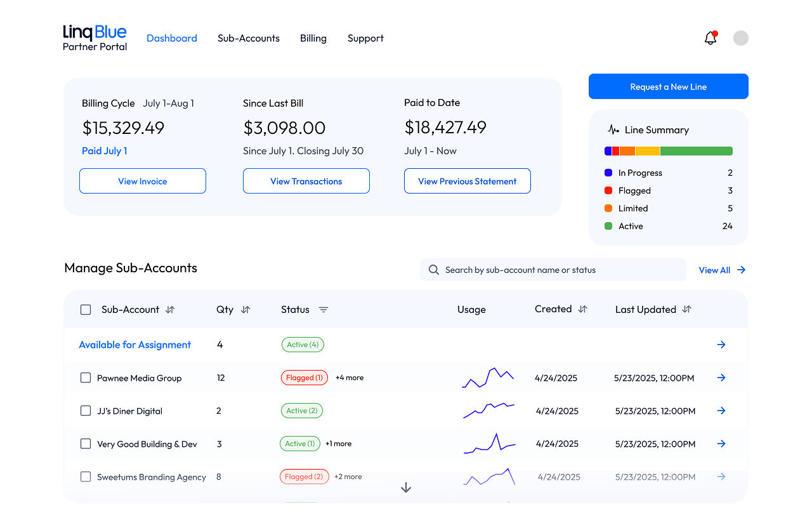This screenshot has width=812, height=528.
Task: Check the Pawnee Media Group checkbox
Action: (86, 378)
